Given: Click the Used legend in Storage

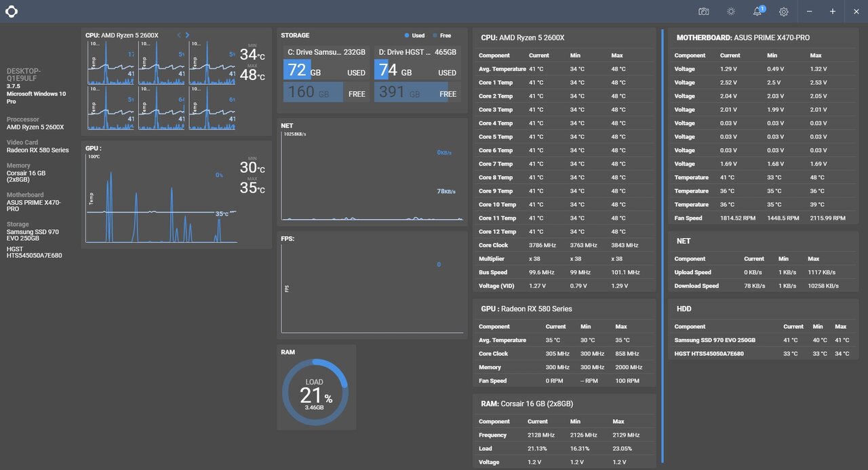Looking at the screenshot, I should (414, 35).
